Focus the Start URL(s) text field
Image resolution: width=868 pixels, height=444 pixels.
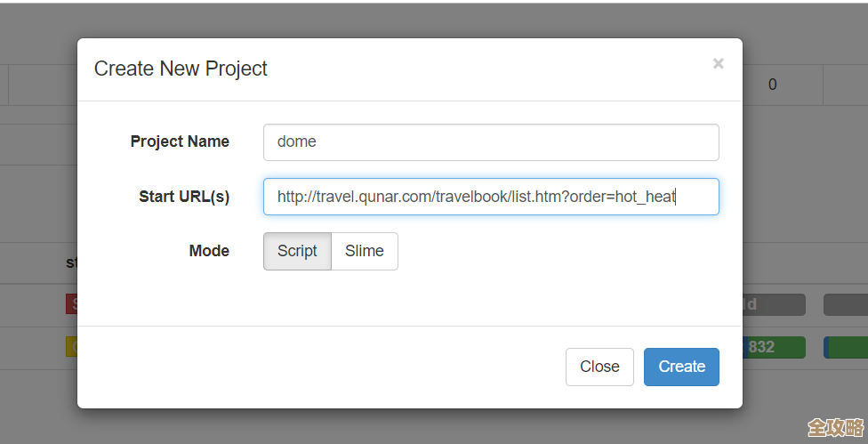pyautogui.click(x=491, y=197)
